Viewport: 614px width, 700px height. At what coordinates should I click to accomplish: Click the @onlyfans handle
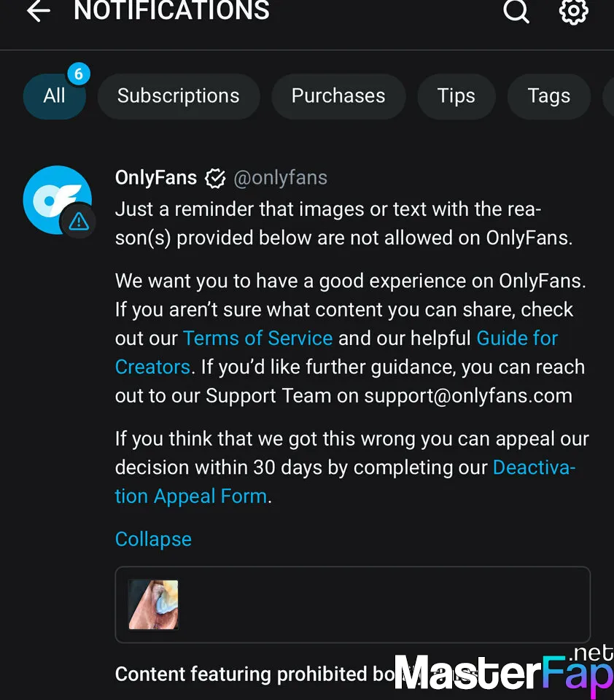(280, 178)
